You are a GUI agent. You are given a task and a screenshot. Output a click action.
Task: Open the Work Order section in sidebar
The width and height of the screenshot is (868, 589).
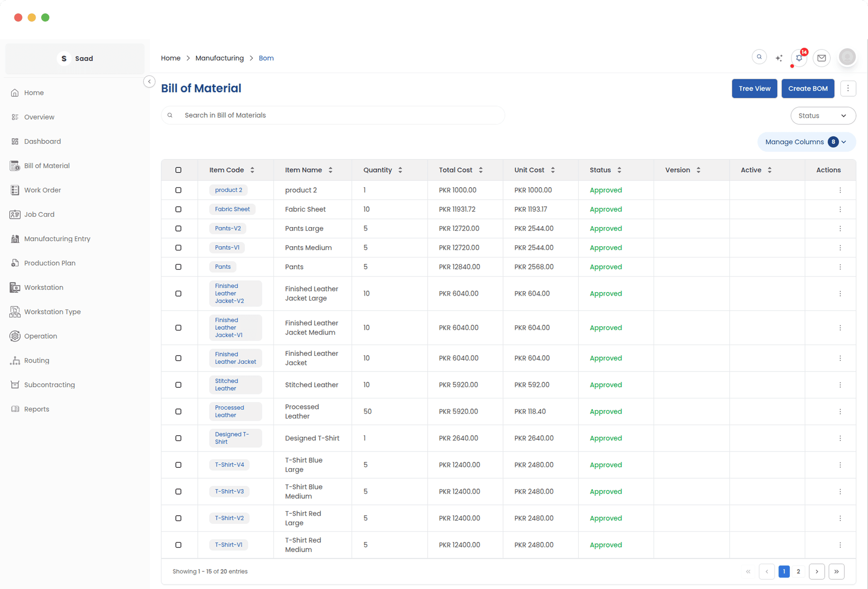click(x=42, y=190)
